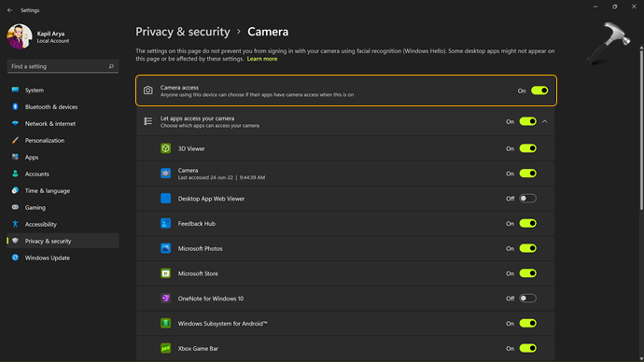
Task: Click the Personalization paintbrush icon
Action: [15, 140]
